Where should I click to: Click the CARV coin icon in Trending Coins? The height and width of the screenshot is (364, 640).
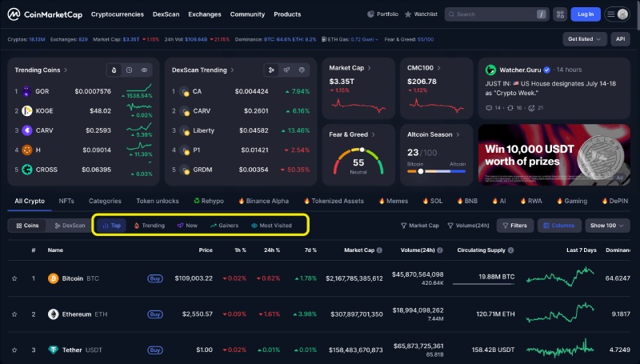(26, 130)
